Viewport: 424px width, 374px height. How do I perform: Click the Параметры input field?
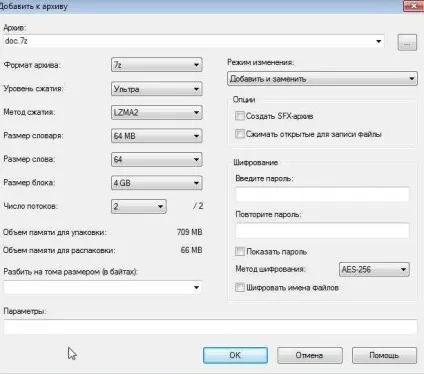pos(210,327)
